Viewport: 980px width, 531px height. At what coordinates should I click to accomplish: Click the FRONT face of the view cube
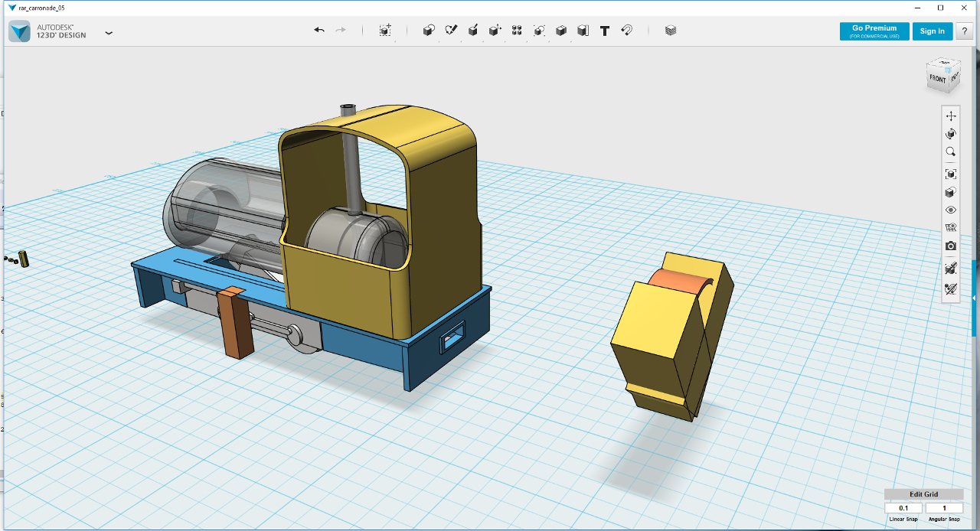click(938, 79)
